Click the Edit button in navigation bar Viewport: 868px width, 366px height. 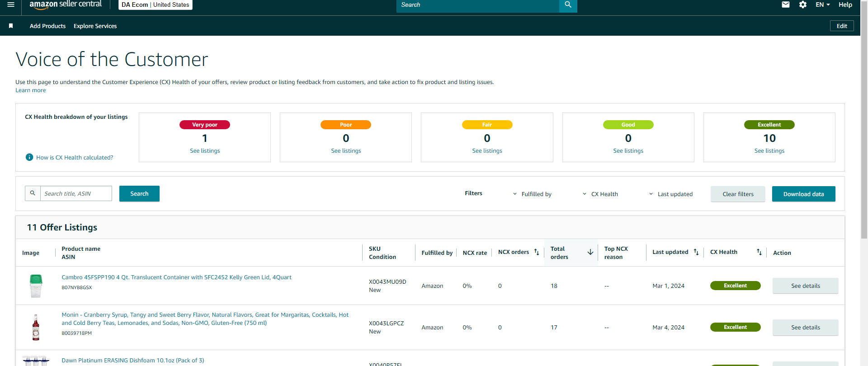pyautogui.click(x=842, y=26)
